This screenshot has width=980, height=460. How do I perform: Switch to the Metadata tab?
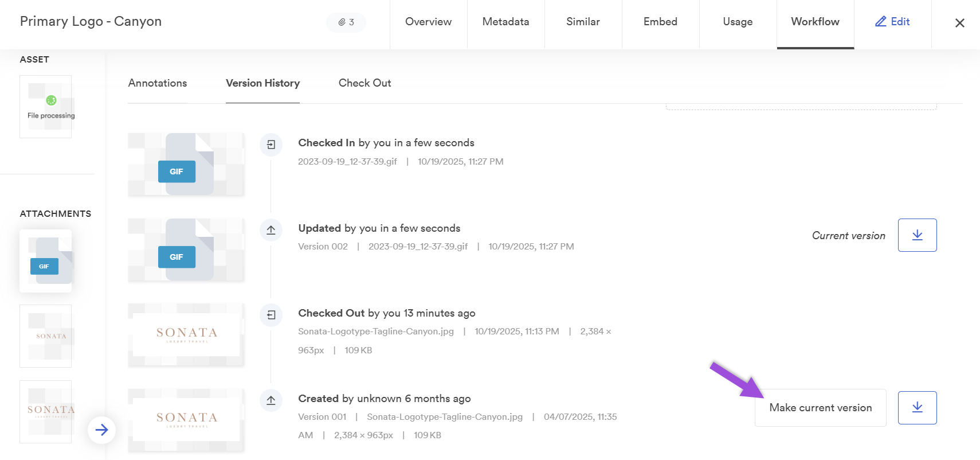click(x=505, y=22)
